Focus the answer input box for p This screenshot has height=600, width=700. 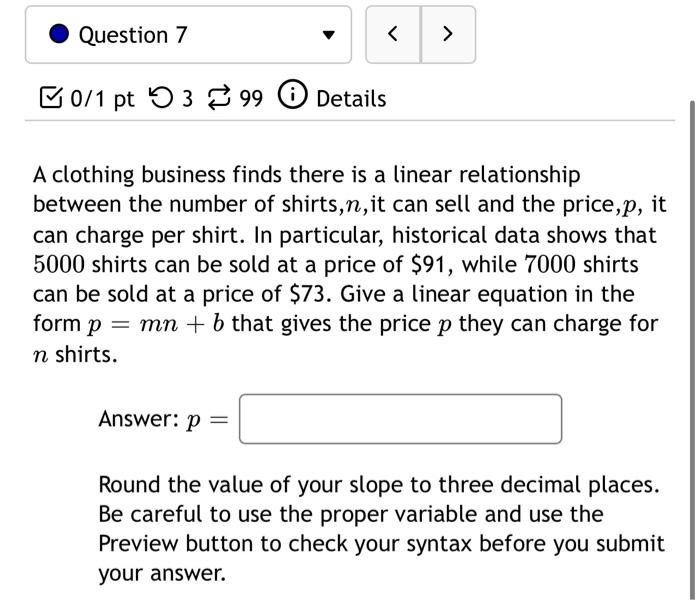(x=400, y=419)
